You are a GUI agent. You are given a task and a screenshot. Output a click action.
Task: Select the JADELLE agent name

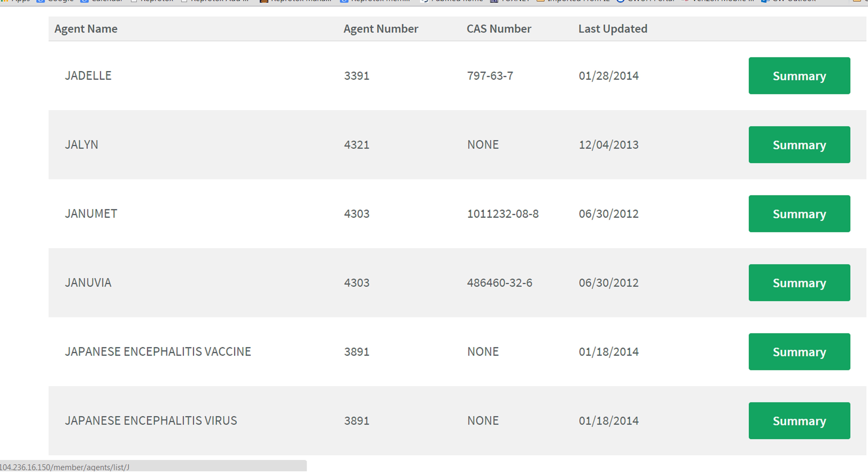point(88,76)
